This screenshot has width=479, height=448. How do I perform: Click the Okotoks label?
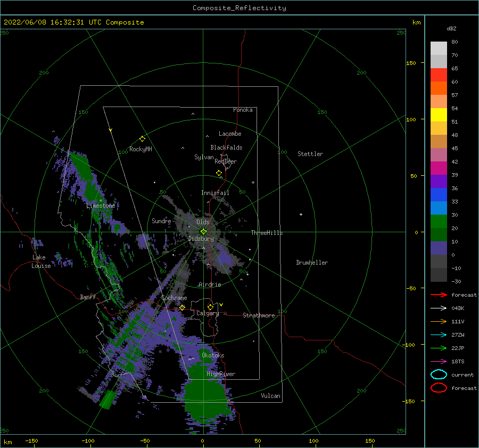(x=213, y=355)
